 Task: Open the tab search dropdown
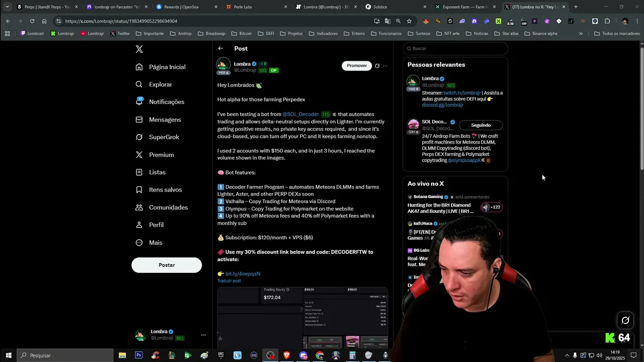pyautogui.click(x=7, y=7)
